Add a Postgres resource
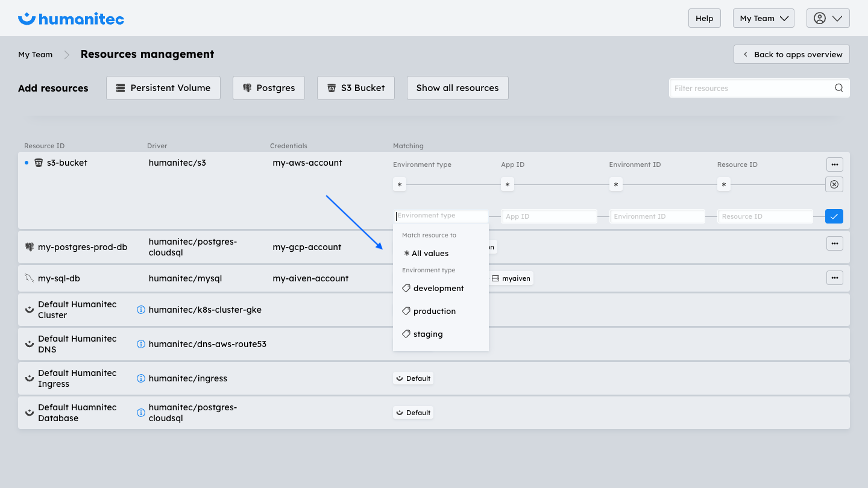Screen dimensions: 868x488 (268, 88)
